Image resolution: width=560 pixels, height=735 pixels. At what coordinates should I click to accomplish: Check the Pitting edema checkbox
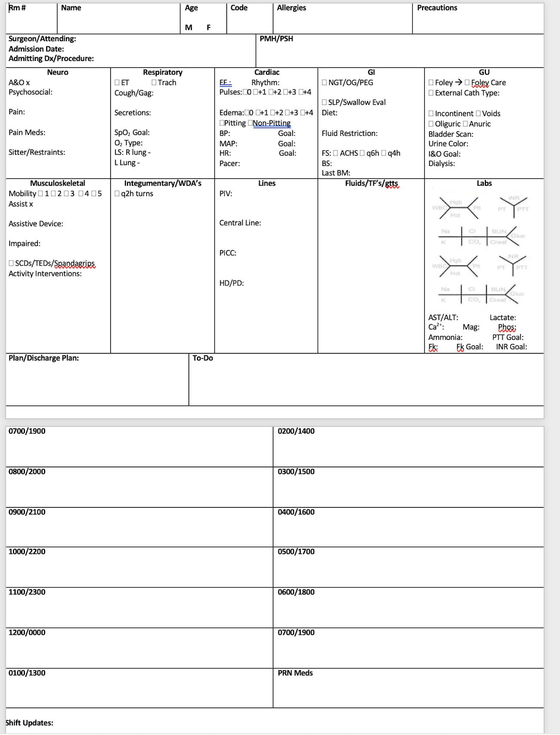221,123
